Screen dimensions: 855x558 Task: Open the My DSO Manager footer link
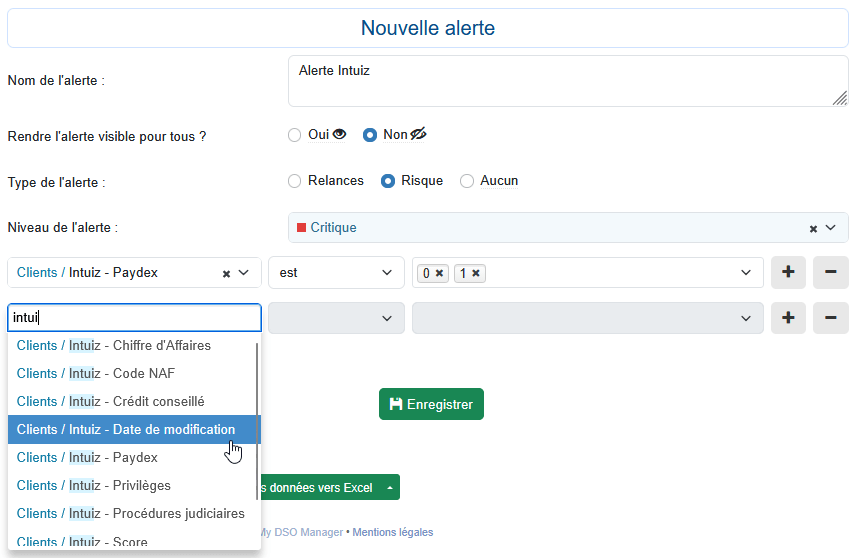[302, 532]
